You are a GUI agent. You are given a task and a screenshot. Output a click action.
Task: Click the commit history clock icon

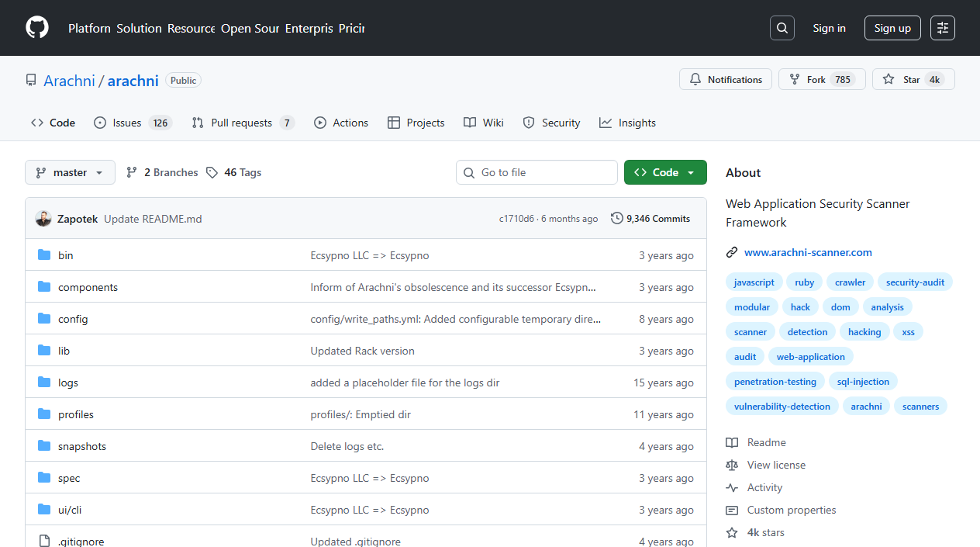(617, 219)
